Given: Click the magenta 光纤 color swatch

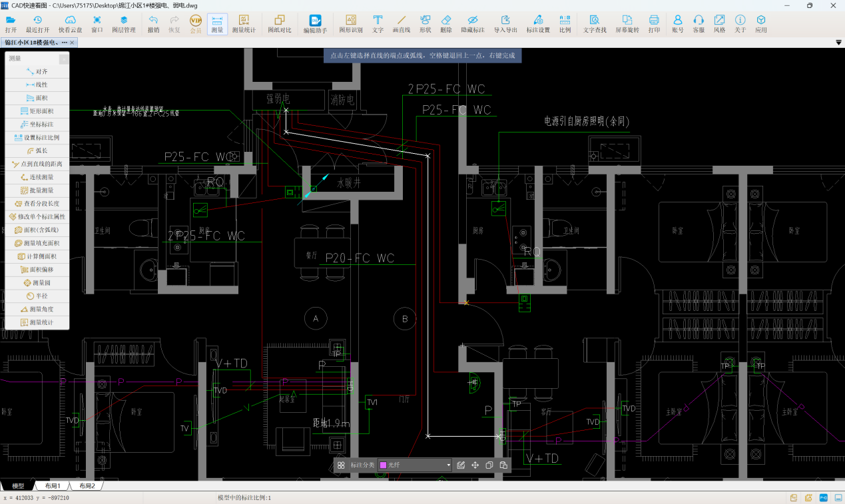Looking at the screenshot, I should pos(383,465).
